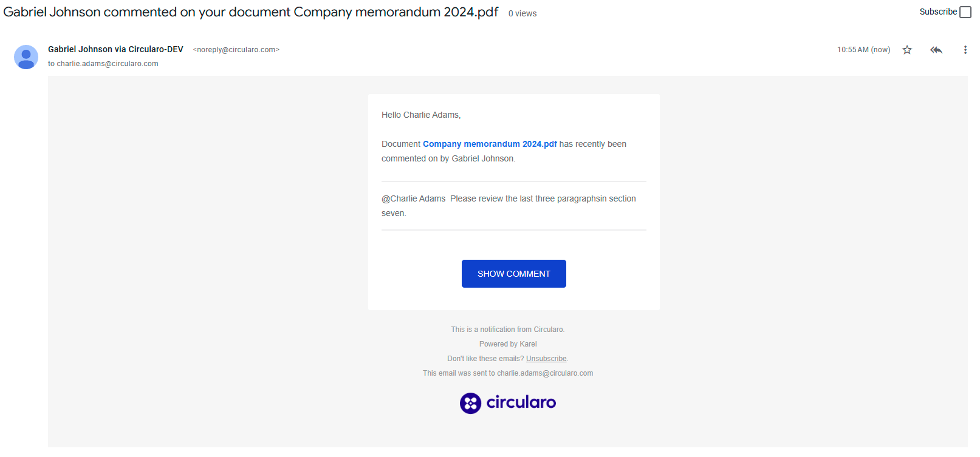The image size is (980, 457).
Task: Open the Company memorandum 2024.pdf link
Action: coord(490,144)
